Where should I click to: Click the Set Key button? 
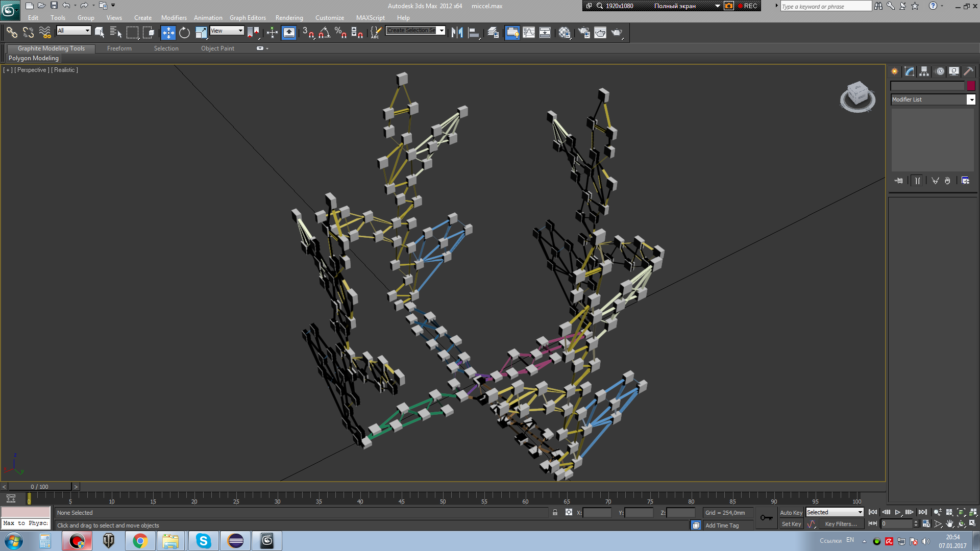click(x=791, y=524)
